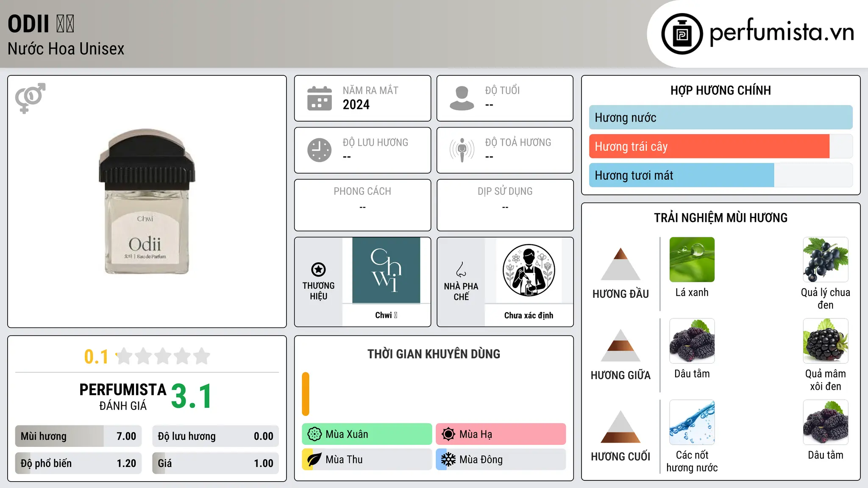Click the Quả mâm xôi đen note label
868x488 pixels.
(x=826, y=380)
